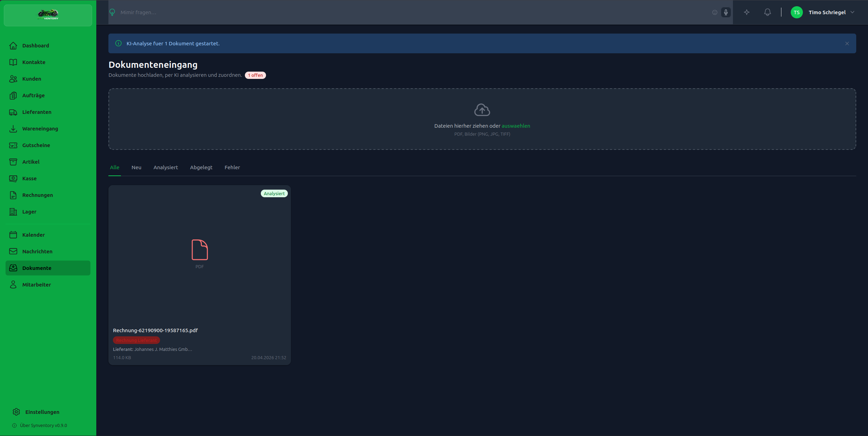Open Über Synventory v0.9.0 link
This screenshot has height=436, width=868.
[43, 425]
